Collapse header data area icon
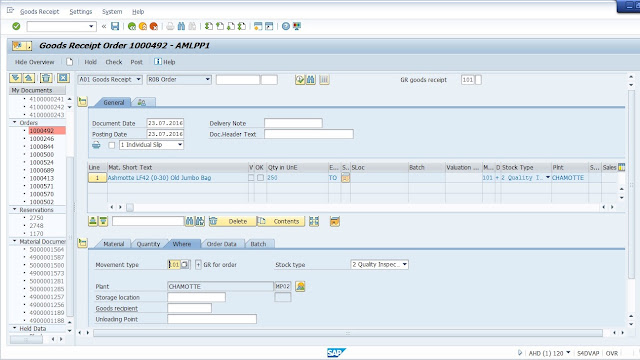 click(x=82, y=102)
